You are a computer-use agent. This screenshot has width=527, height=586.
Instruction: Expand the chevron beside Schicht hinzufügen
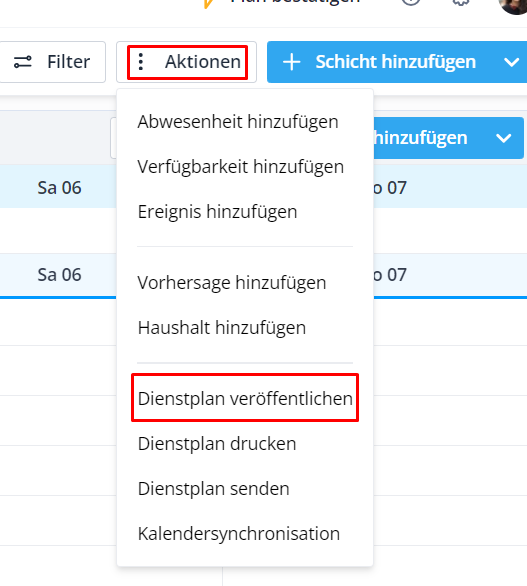click(511, 62)
